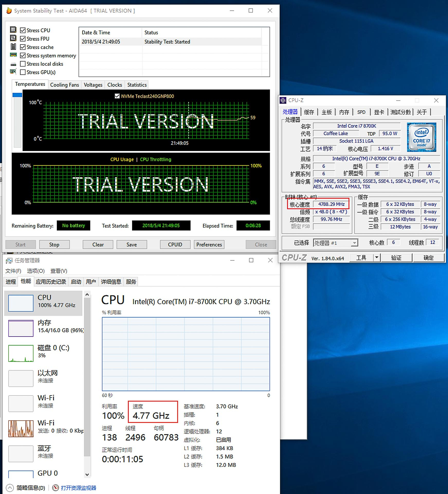Open 资源监视器 via the link
Viewport: 448px width, 494px height.
coord(78,488)
